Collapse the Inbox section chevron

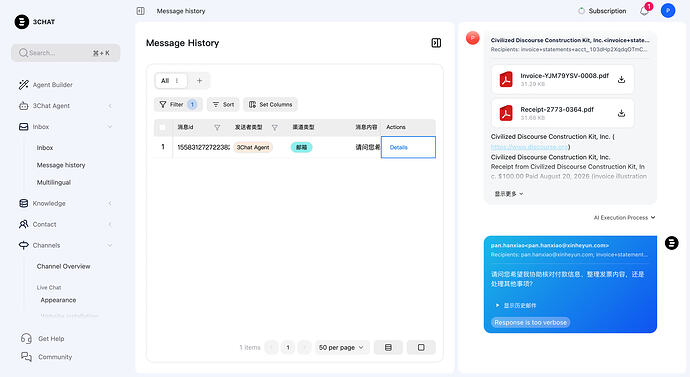point(110,127)
